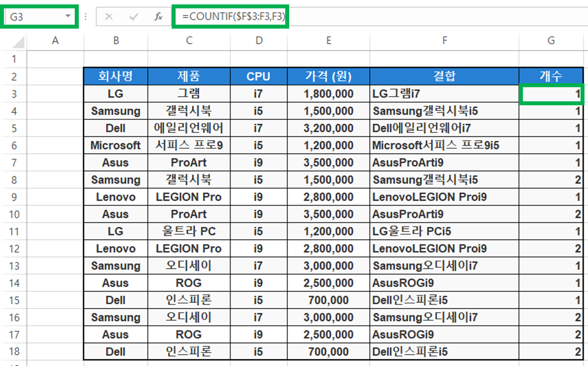Click the 2,500,000 cell in row 14
This screenshot has height=366, width=588.
pyautogui.click(x=329, y=283)
